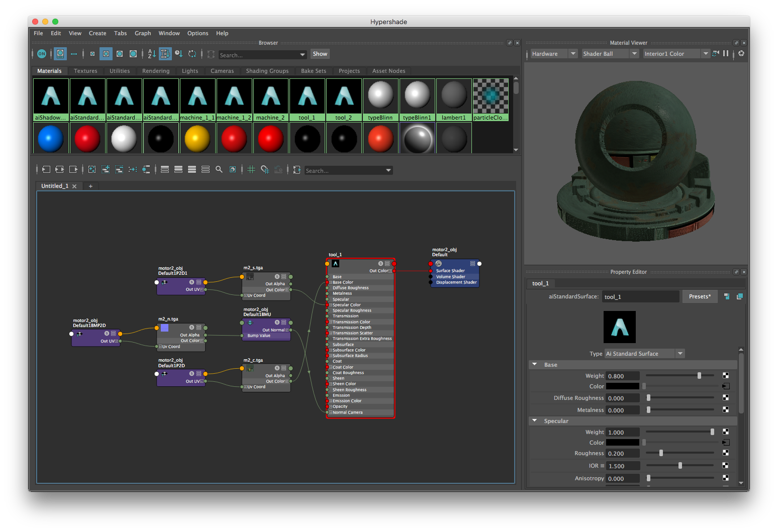The width and height of the screenshot is (778, 532).
Task: Click the map button for Metalness
Action: click(726, 410)
